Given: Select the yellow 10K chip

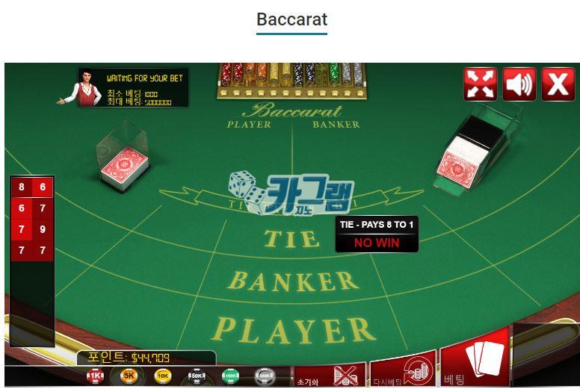Looking at the screenshot, I should click(163, 376).
